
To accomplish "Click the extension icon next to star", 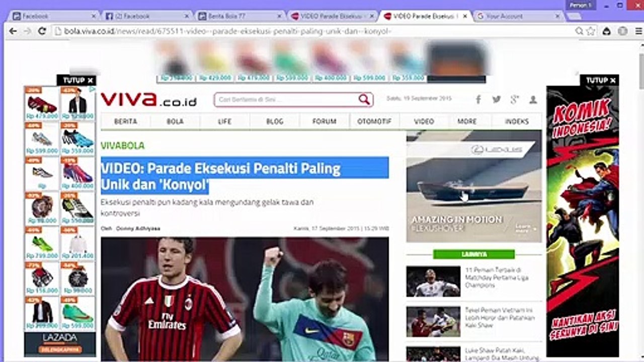I will tap(607, 31).
